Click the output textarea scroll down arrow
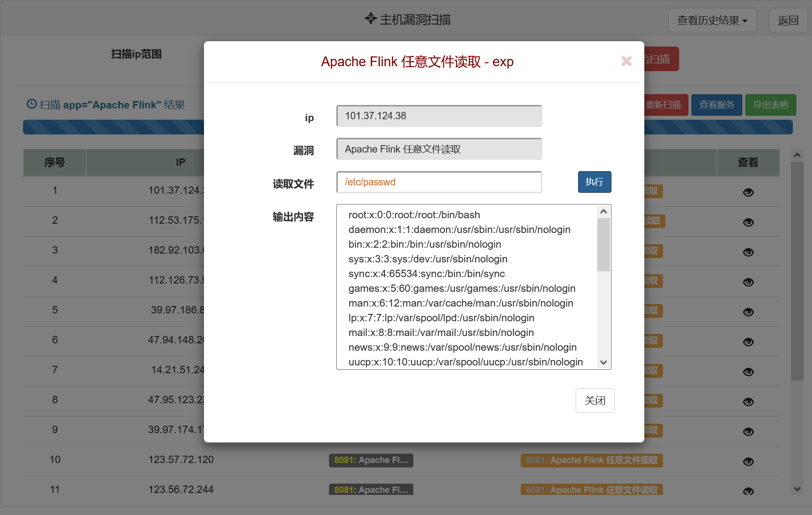Screen dimensions: 812x515 coord(604,362)
